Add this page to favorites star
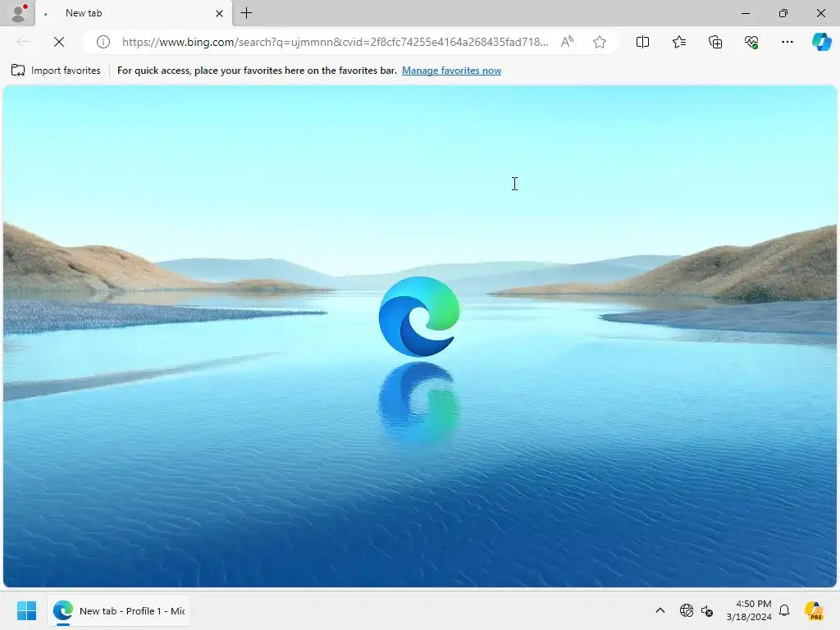 point(600,42)
